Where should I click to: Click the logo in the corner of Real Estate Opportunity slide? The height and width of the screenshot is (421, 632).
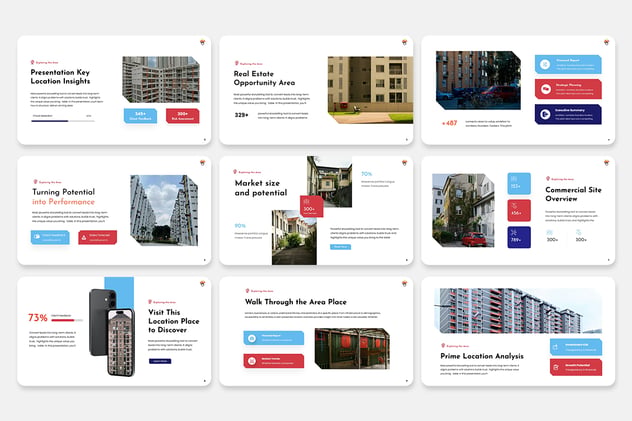tap(404, 42)
